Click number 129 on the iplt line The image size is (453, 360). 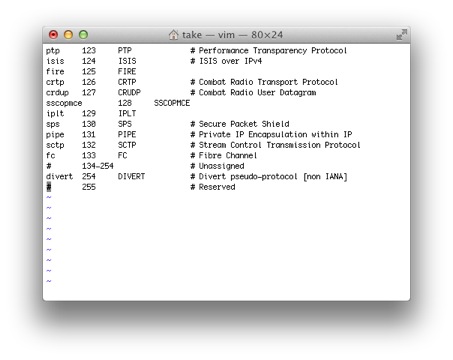[x=89, y=113]
